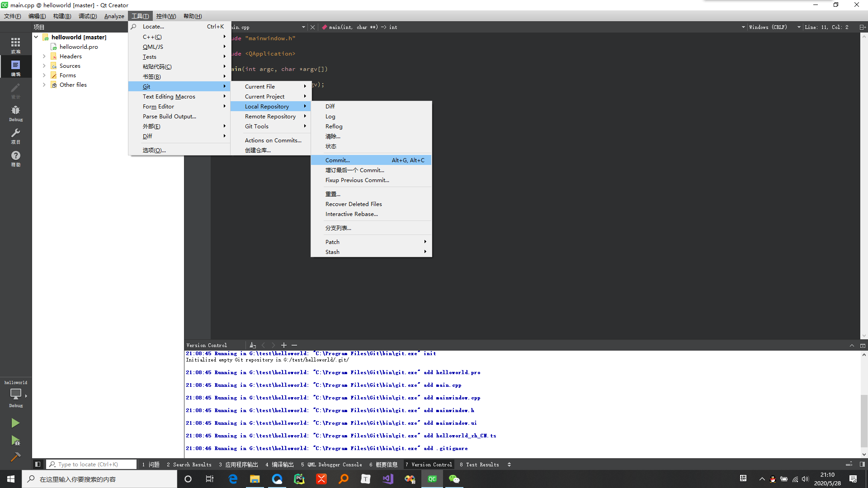This screenshot has width=868, height=488.
Task: Open the open-documents dropdown for main.cpp
Action: (x=303, y=27)
